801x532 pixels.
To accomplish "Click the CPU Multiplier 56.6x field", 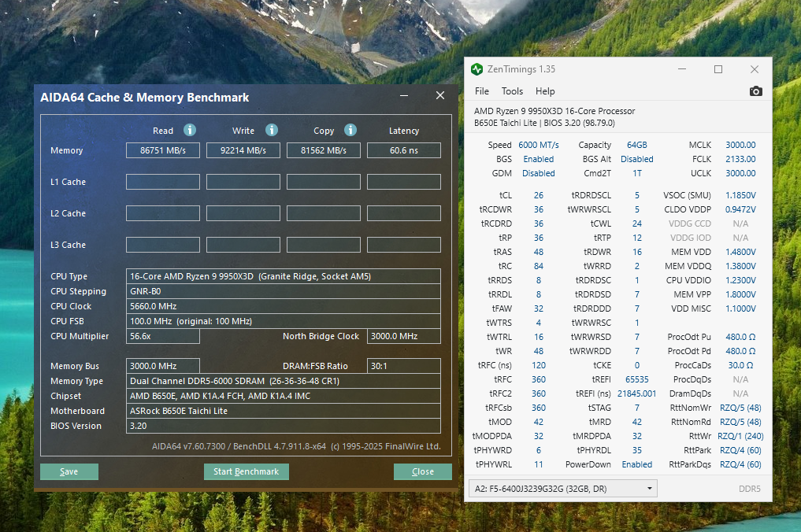I will point(163,336).
